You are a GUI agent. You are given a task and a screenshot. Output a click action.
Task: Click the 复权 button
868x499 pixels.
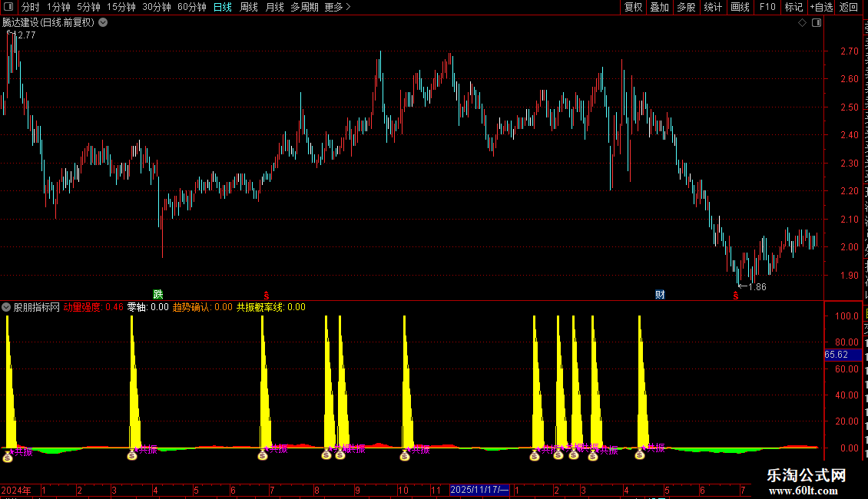tap(633, 7)
